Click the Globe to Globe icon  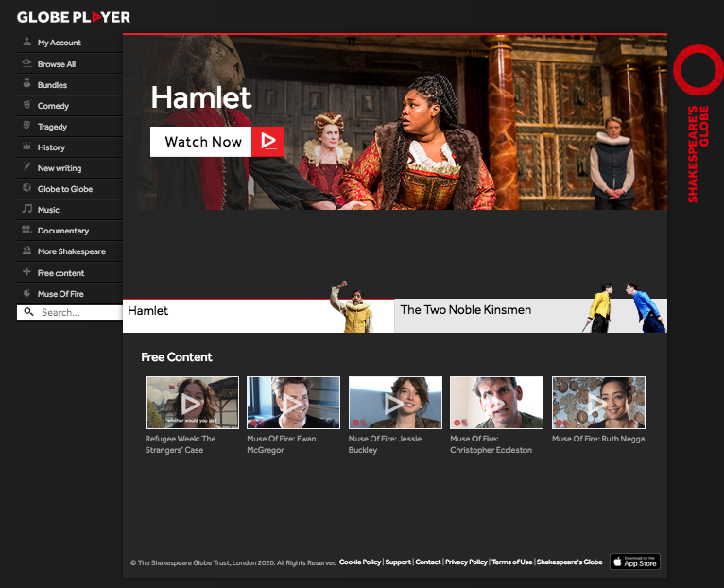pyautogui.click(x=27, y=188)
